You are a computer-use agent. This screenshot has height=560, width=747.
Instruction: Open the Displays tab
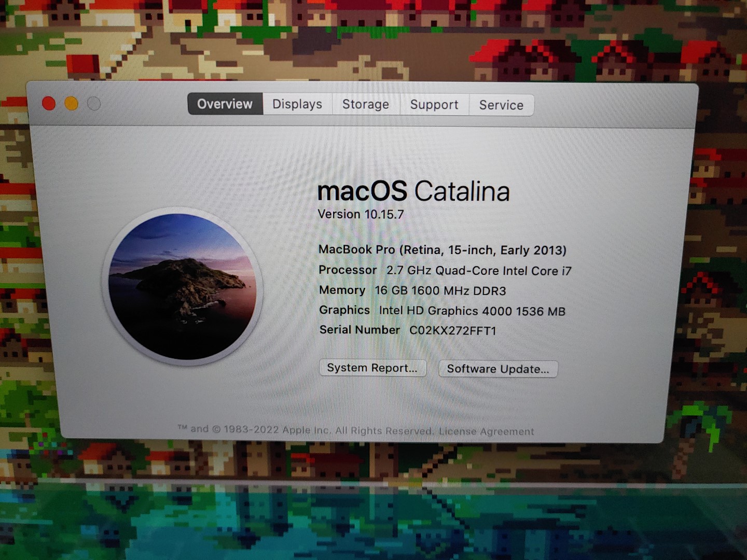tap(297, 104)
